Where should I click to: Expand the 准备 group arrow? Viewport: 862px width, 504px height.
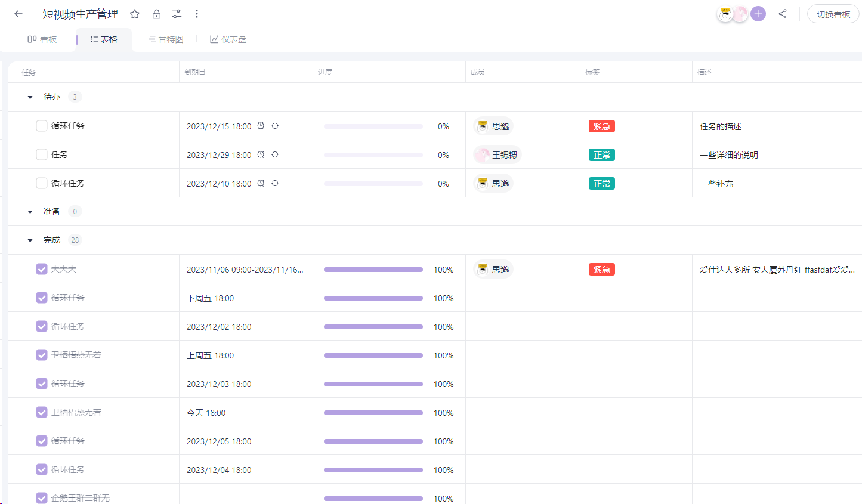click(30, 212)
